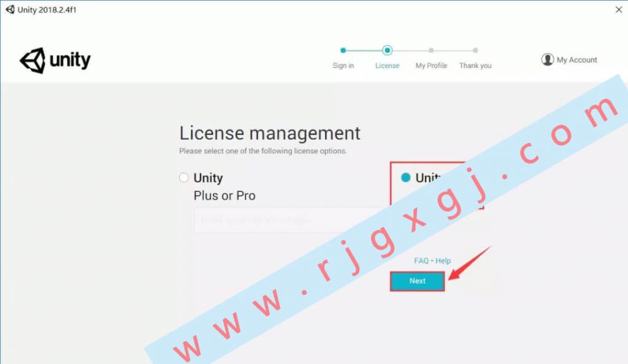Image resolution: width=628 pixels, height=364 pixels.
Task: Click the Thank you progress dot
Action: tap(475, 50)
